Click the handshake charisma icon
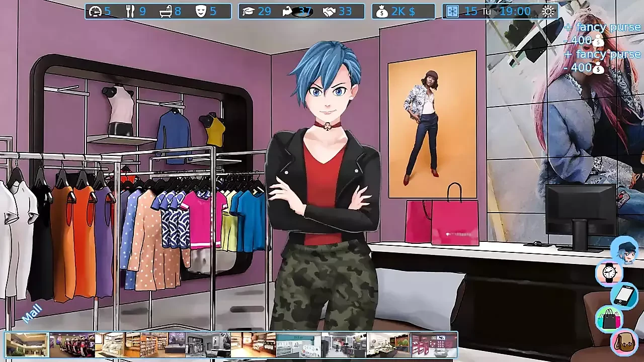 point(329,11)
